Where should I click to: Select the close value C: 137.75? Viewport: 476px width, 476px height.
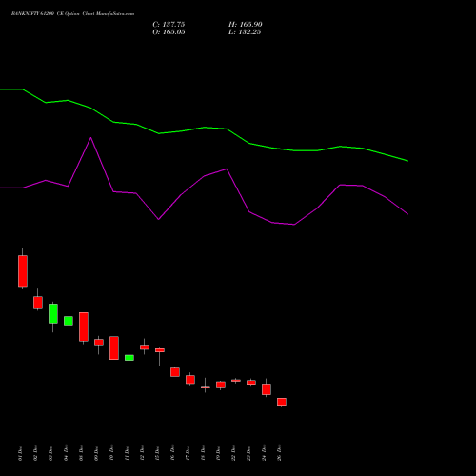click(169, 25)
